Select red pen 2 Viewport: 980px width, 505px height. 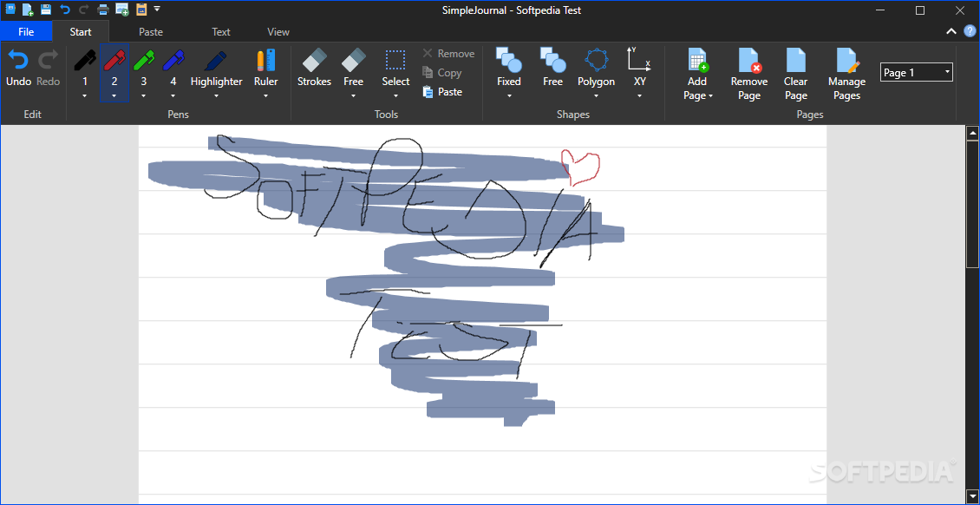114,68
